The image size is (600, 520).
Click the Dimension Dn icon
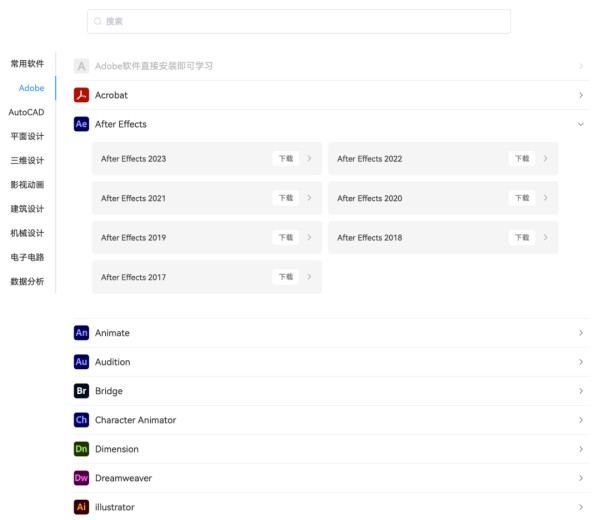point(81,449)
